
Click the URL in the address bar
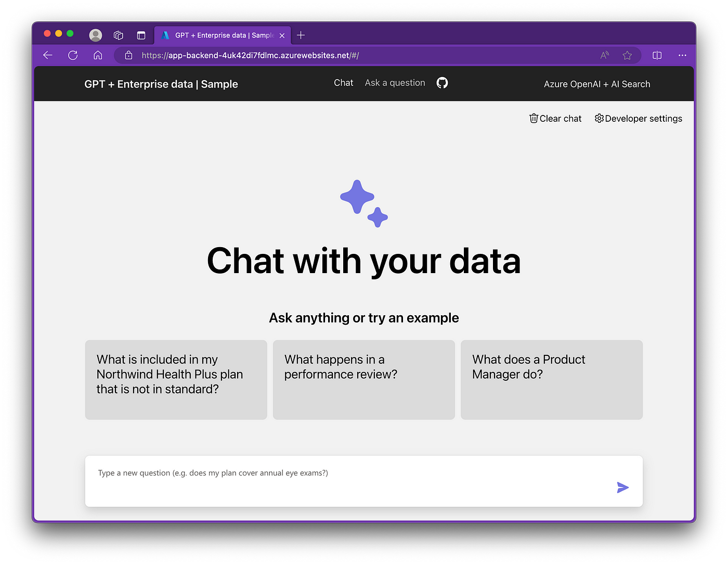coord(250,55)
